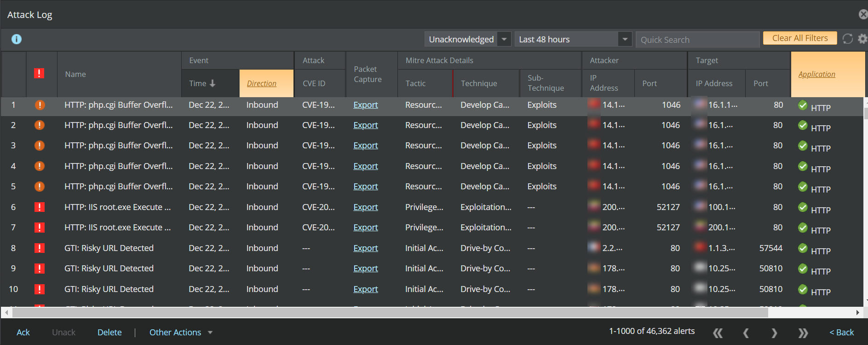Click the green check icon in row 7
This screenshot has height=345, width=868.
point(803,228)
